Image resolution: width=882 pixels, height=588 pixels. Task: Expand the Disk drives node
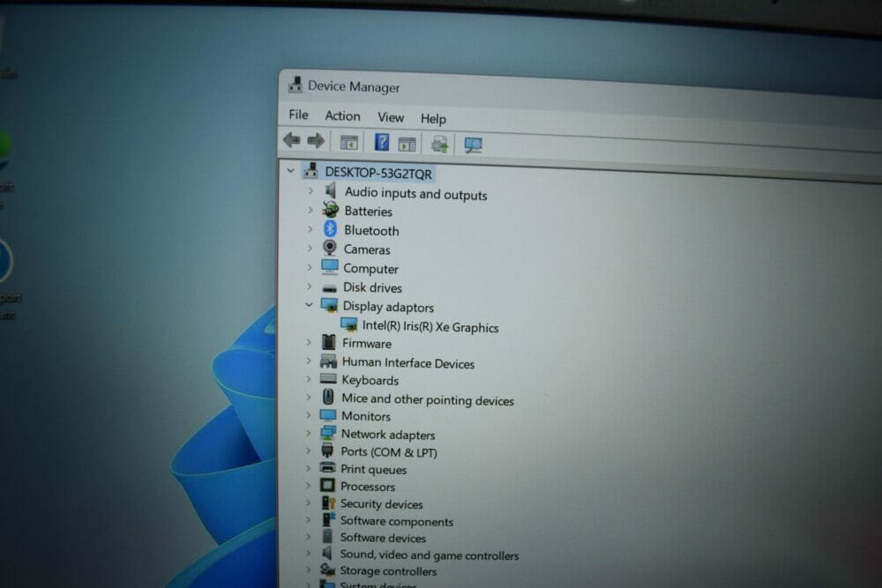click(310, 287)
